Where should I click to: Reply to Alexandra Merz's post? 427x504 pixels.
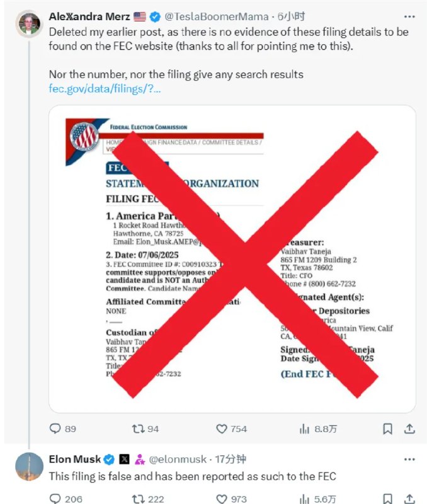56,428
